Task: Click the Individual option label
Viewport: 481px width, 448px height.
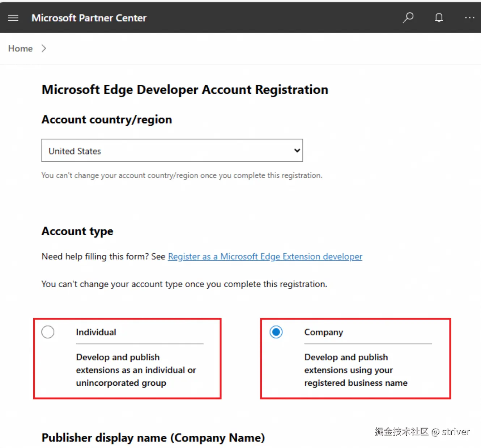Action: pyautogui.click(x=96, y=332)
